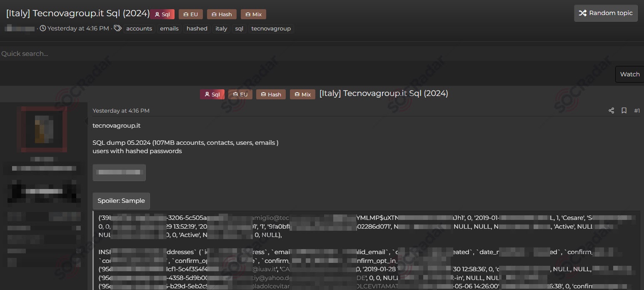Click 'users with hashed passwords' text
644x290 pixels.
[x=137, y=151]
